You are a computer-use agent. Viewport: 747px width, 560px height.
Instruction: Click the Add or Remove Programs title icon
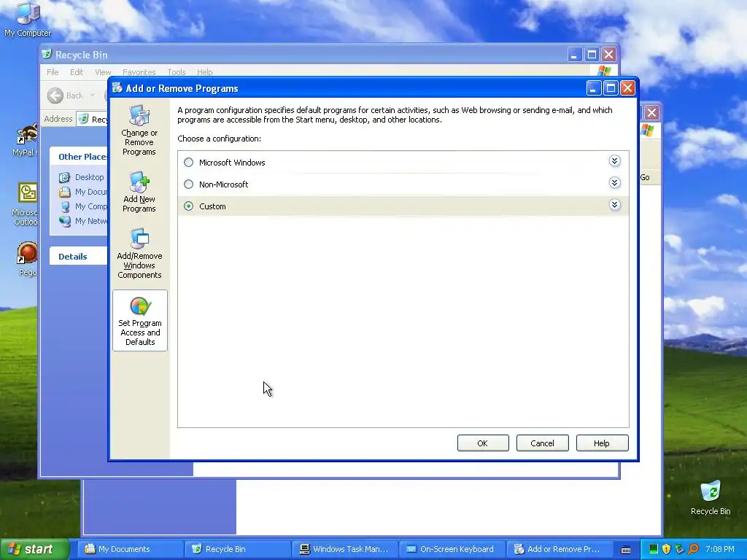click(117, 87)
